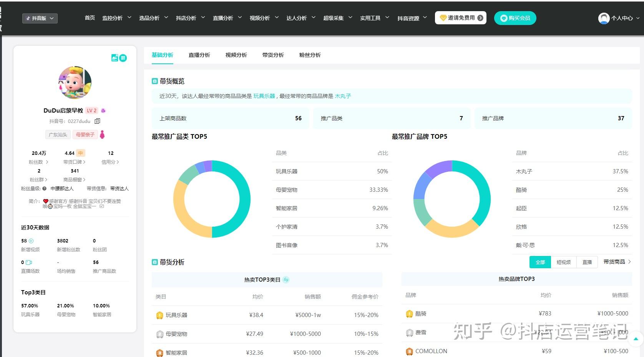The image size is (644, 357).
Task: Click the 带货分析 section heading icon
Action: [155, 262]
